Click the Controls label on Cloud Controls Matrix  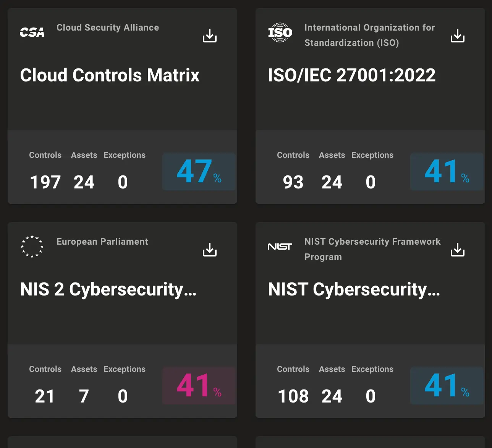pyautogui.click(x=45, y=155)
